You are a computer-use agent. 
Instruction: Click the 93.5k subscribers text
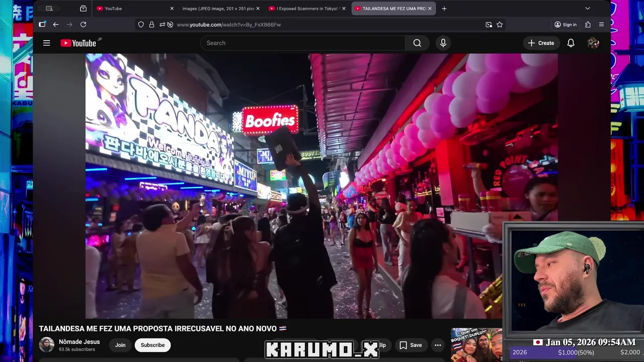[77, 349]
